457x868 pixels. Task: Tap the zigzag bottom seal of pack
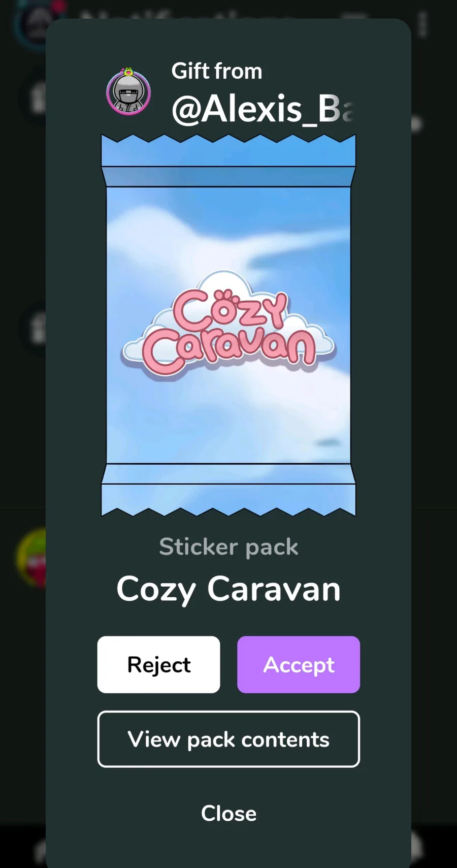click(228, 500)
